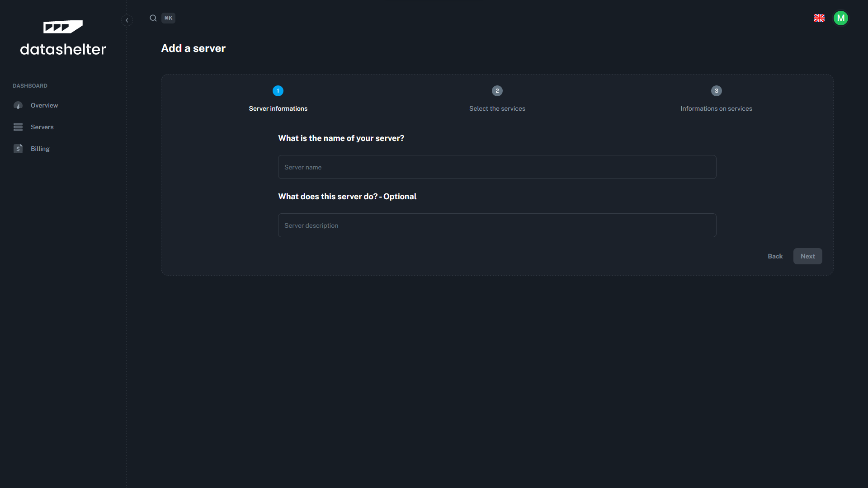This screenshot has height=488, width=868.
Task: Click the Back button to return
Action: (775, 256)
